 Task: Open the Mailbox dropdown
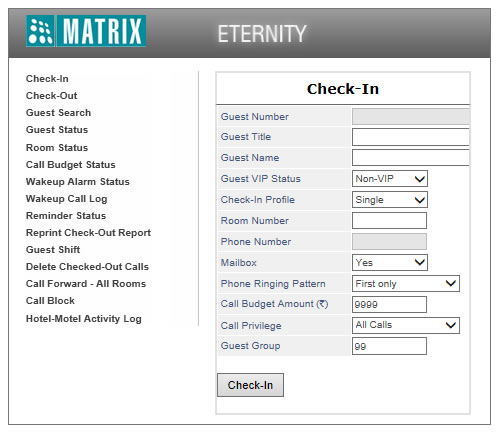[x=390, y=263]
